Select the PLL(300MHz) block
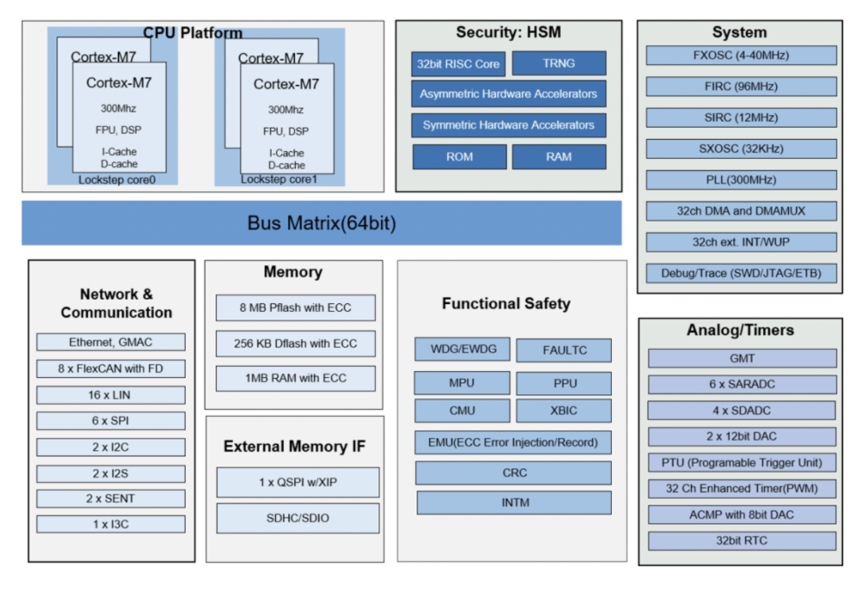The image size is (868, 589). point(741,181)
